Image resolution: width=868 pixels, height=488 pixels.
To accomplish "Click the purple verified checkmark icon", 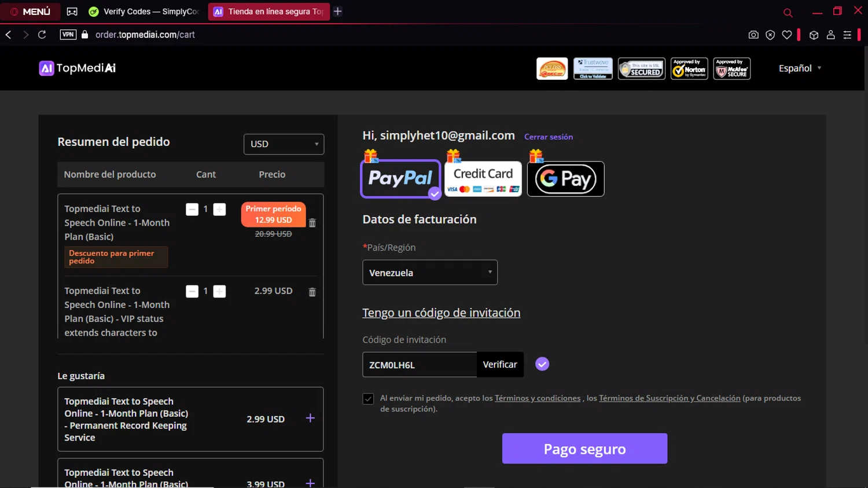I will click(542, 364).
